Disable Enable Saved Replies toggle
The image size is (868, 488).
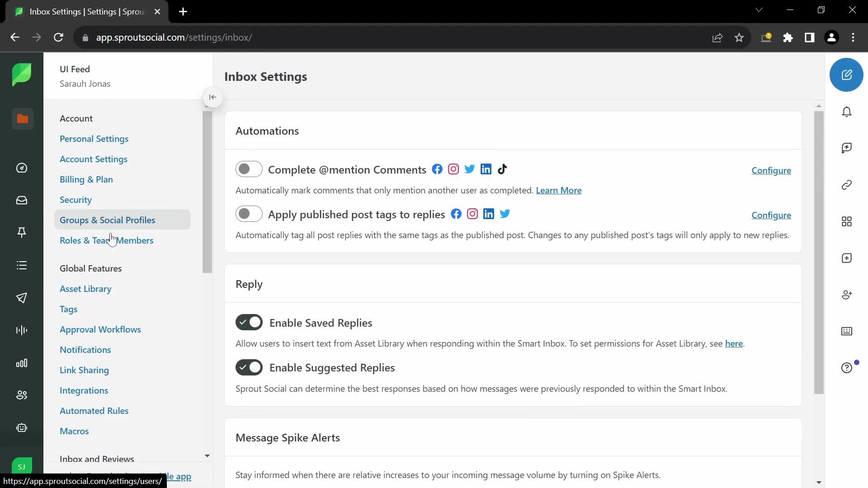249,323
